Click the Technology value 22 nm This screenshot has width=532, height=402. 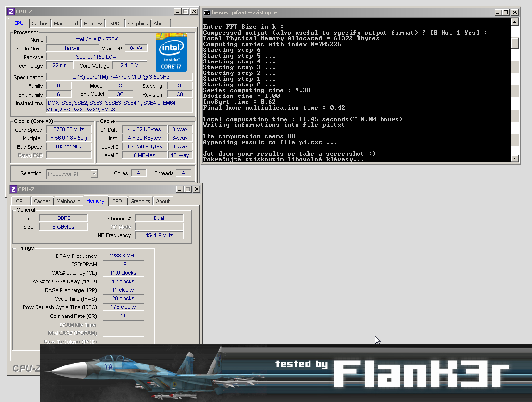click(x=60, y=65)
